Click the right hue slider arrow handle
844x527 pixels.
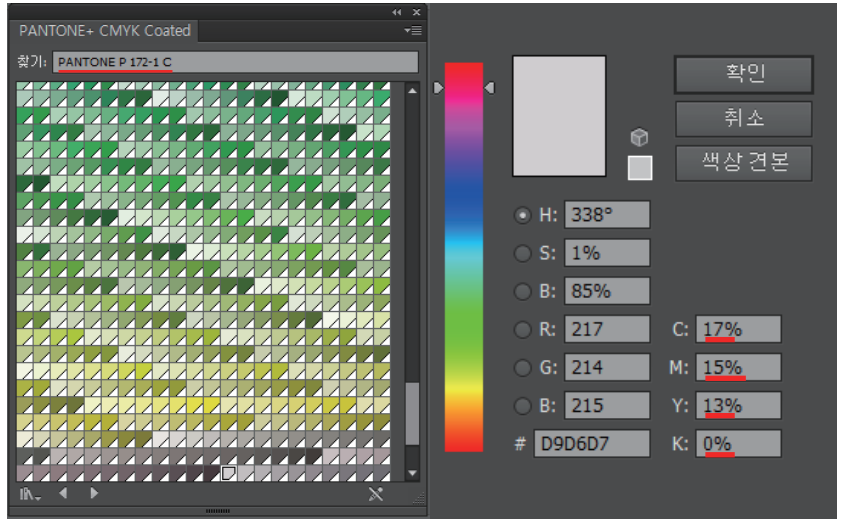coord(489,87)
